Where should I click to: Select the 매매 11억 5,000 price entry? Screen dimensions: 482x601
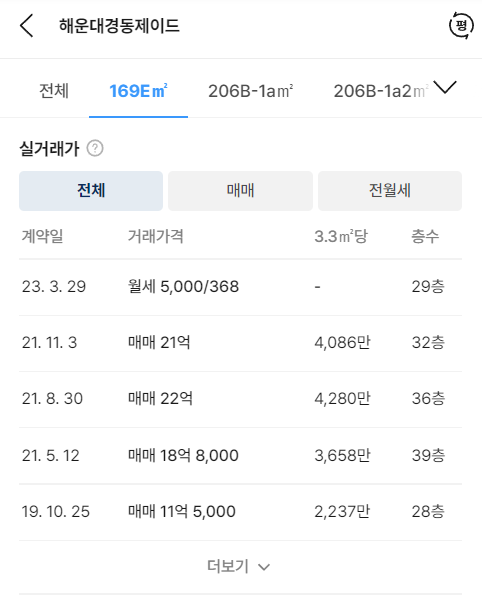(182, 512)
